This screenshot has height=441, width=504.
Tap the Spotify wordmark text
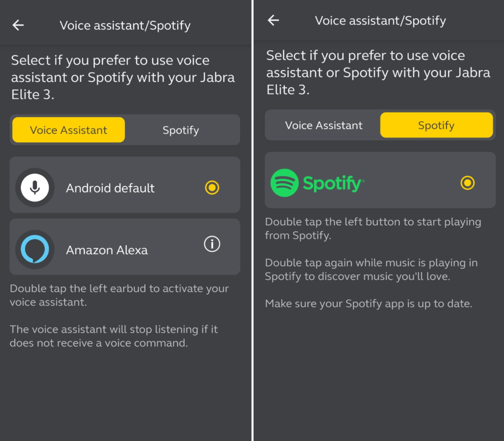[x=334, y=183]
